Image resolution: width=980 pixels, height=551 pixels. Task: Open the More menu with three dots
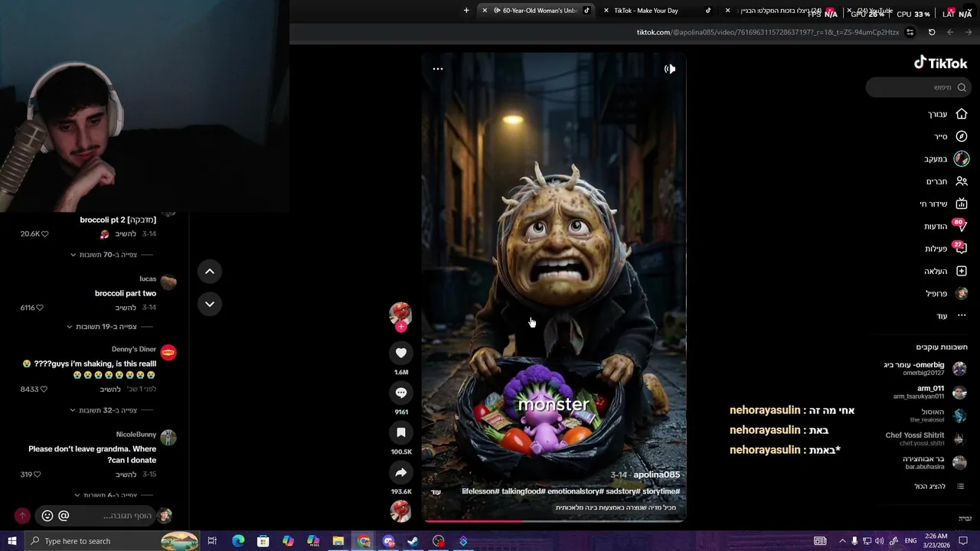(962, 315)
